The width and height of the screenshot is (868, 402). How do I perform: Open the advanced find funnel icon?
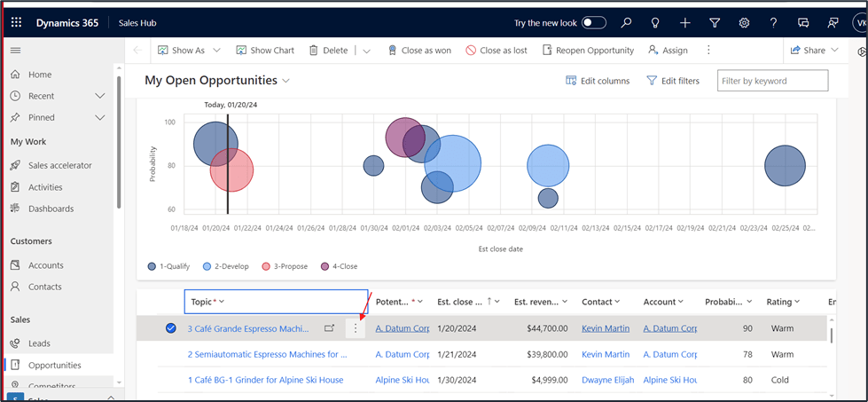point(715,22)
